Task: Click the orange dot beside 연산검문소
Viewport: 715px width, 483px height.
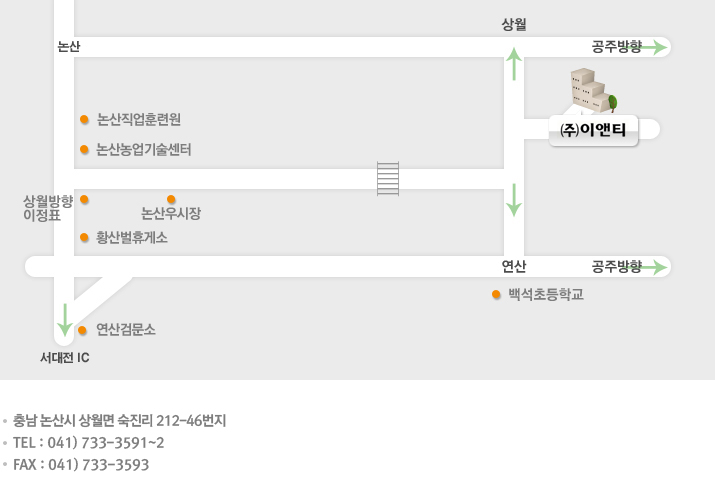Action: tap(83, 330)
